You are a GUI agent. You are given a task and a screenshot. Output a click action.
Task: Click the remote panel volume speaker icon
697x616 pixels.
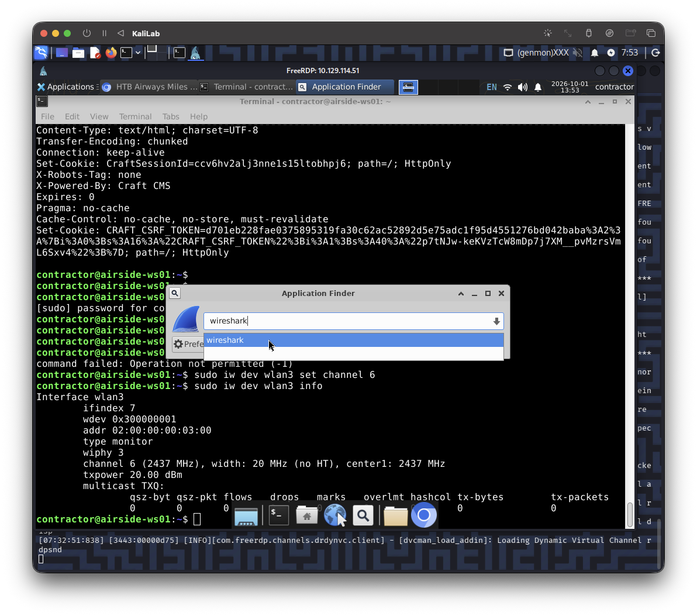[522, 87]
